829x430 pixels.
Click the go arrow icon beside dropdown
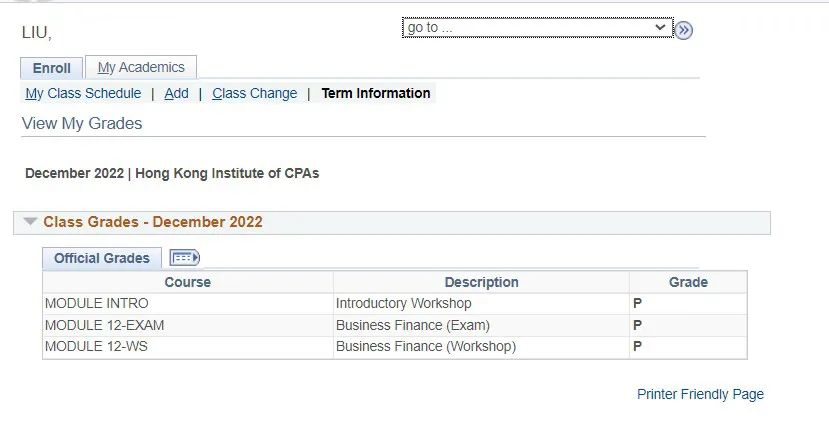(x=684, y=30)
